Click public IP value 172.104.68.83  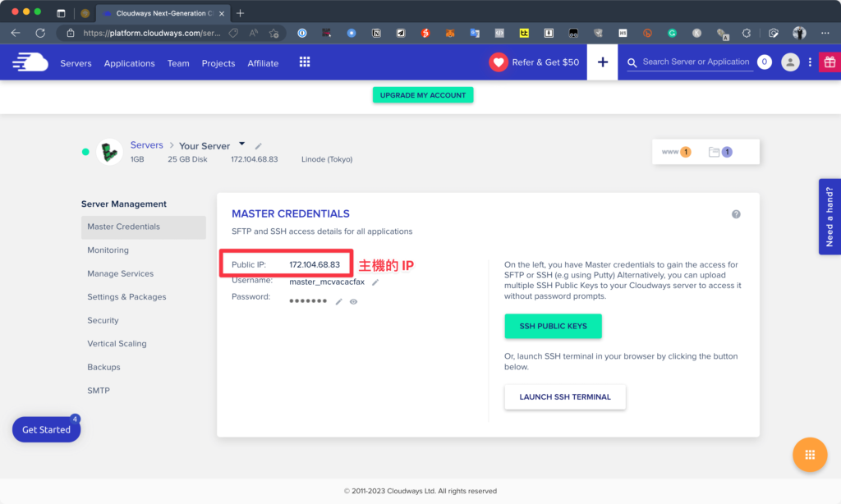click(x=315, y=264)
